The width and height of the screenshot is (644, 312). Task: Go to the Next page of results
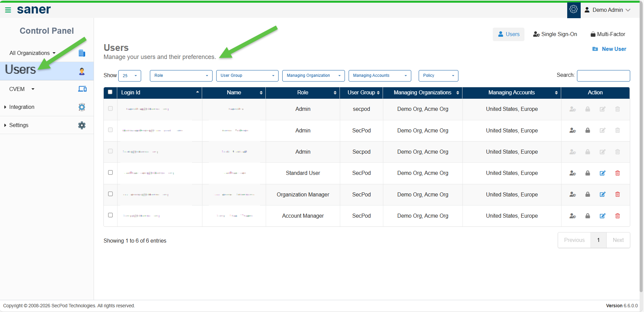pyautogui.click(x=618, y=240)
